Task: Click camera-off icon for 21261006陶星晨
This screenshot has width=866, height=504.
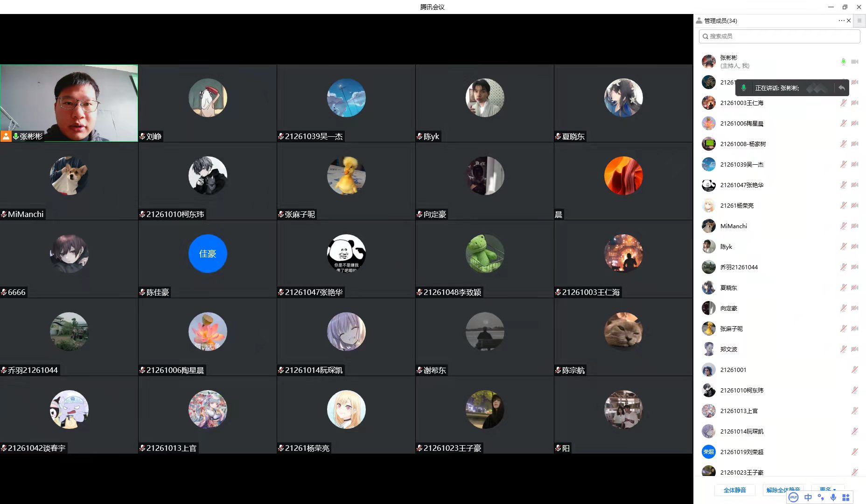Action: point(855,123)
